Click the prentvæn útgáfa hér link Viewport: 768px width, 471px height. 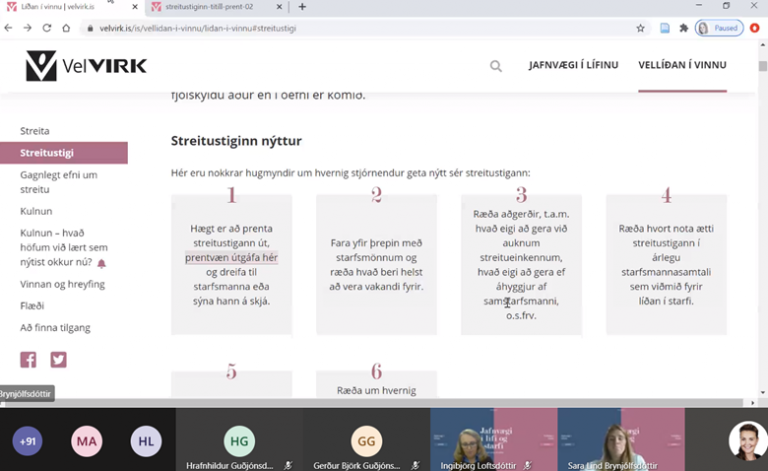coord(231,257)
